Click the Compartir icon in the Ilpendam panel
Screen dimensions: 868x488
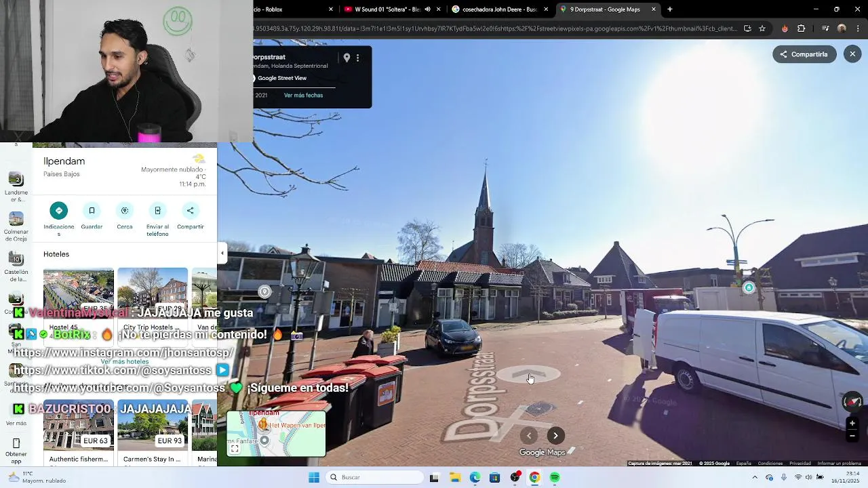(191, 211)
